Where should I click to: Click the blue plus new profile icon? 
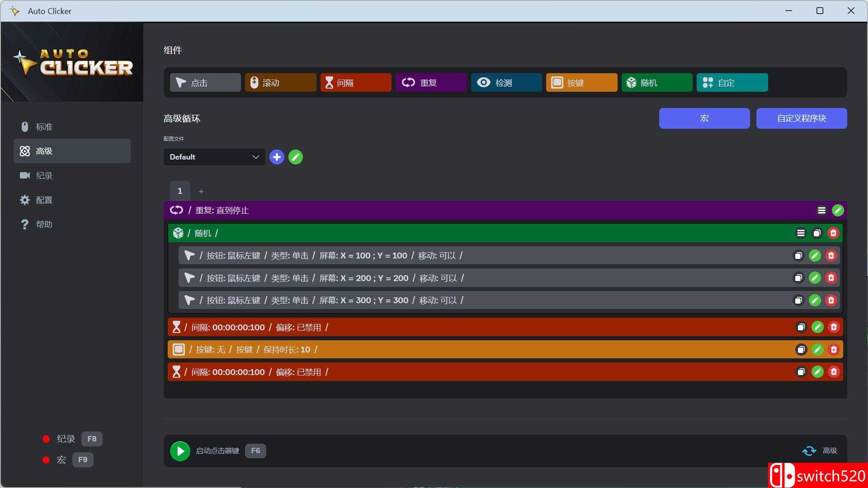coord(277,157)
